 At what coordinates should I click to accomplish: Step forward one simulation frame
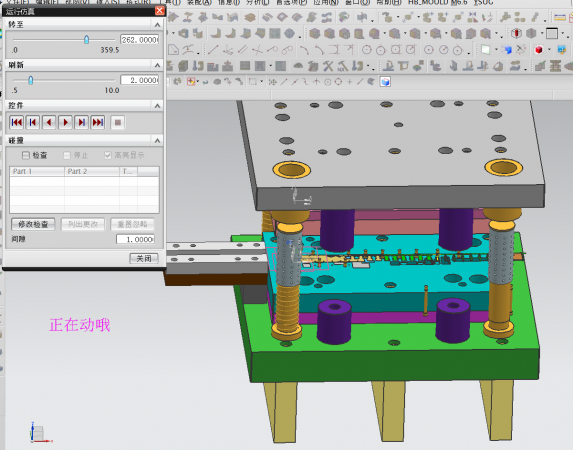[x=81, y=122]
